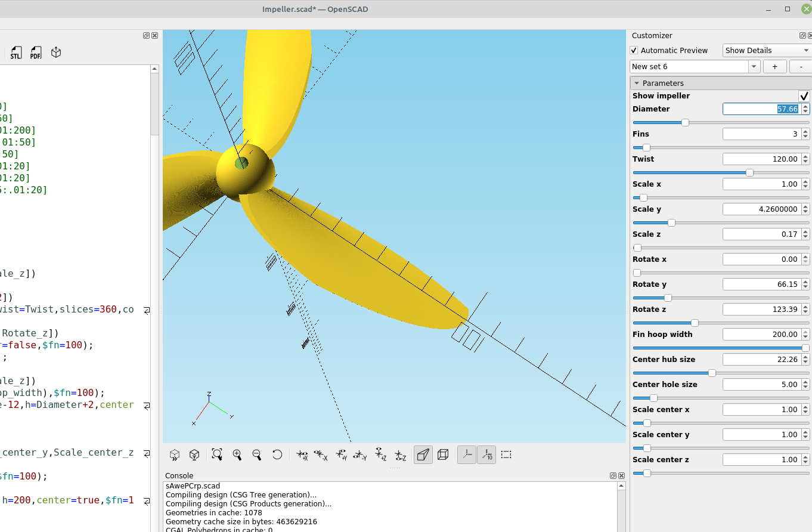Screen dimensions: 812x532
Task: Select the Diameter value input field
Action: pyautogui.click(x=763, y=109)
